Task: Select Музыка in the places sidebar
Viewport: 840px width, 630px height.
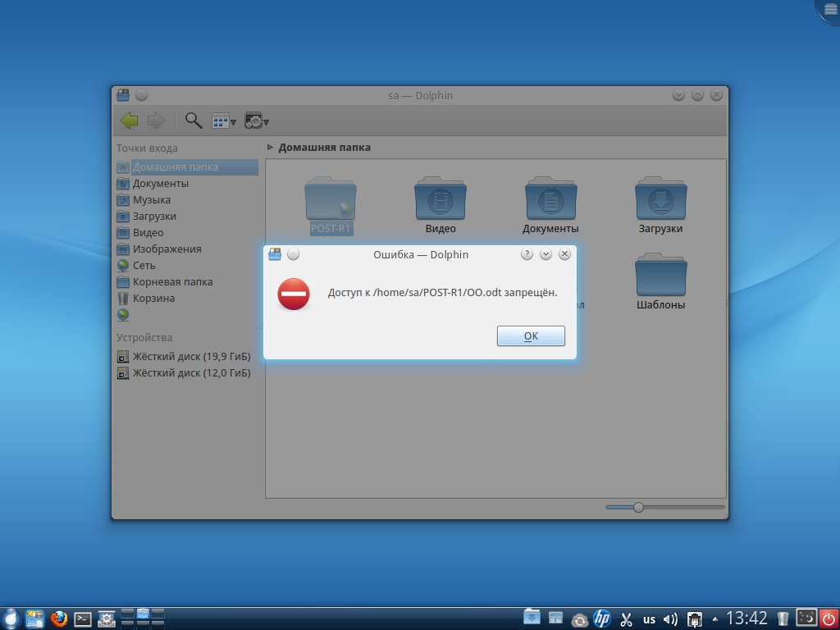Action: point(187,200)
